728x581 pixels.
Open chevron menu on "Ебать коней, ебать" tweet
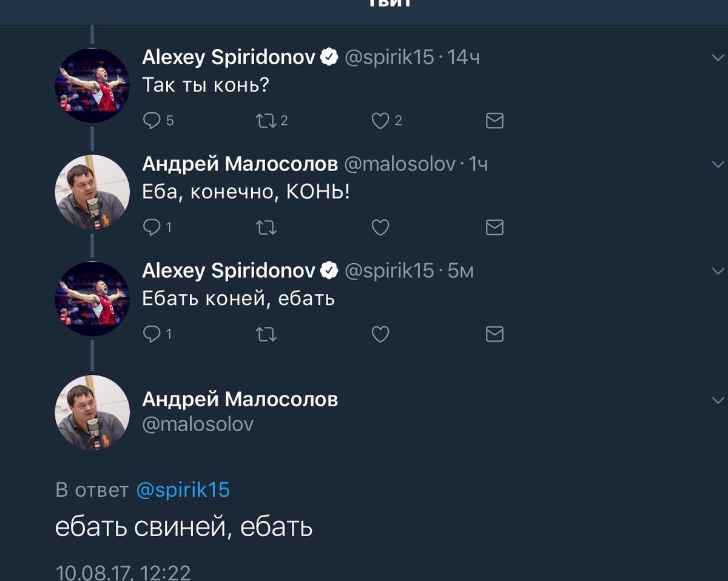717,270
